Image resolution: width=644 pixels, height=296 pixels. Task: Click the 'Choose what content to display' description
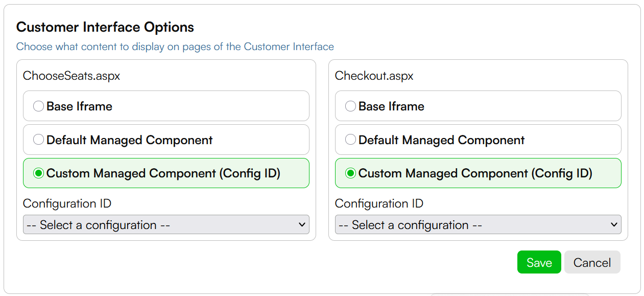175,47
